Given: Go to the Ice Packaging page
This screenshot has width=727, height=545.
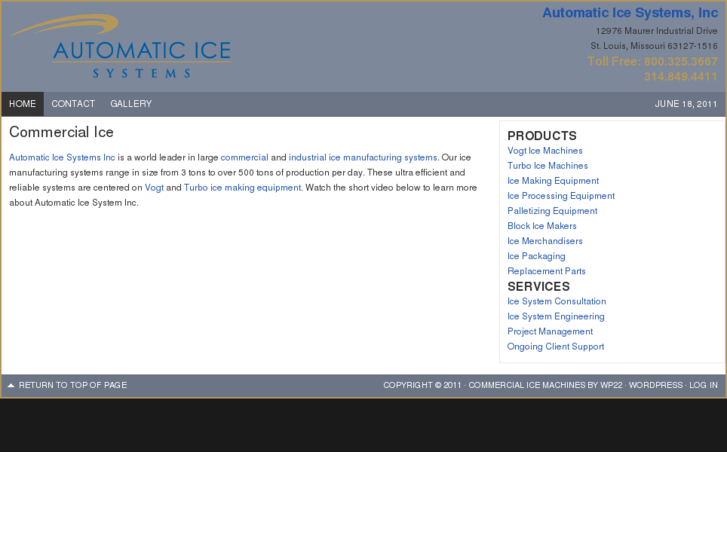Looking at the screenshot, I should click(536, 256).
